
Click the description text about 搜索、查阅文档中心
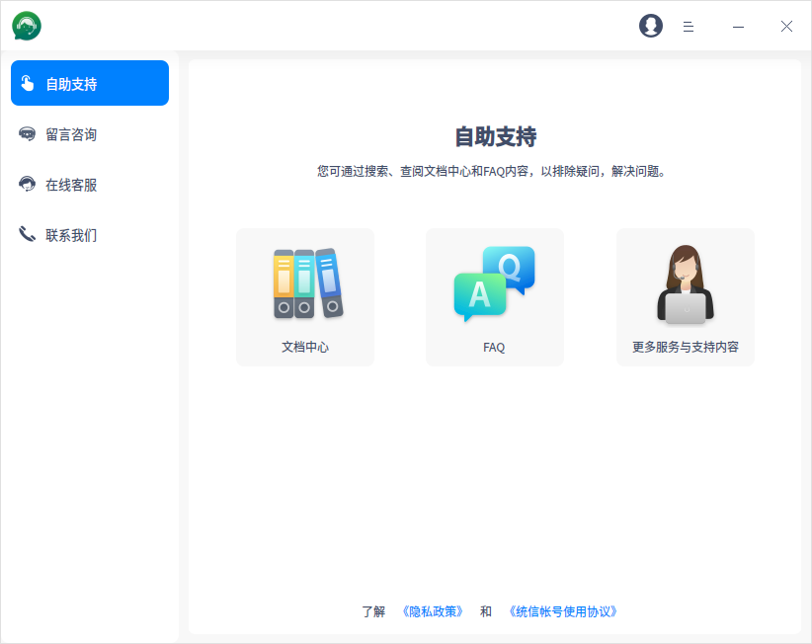(x=491, y=171)
